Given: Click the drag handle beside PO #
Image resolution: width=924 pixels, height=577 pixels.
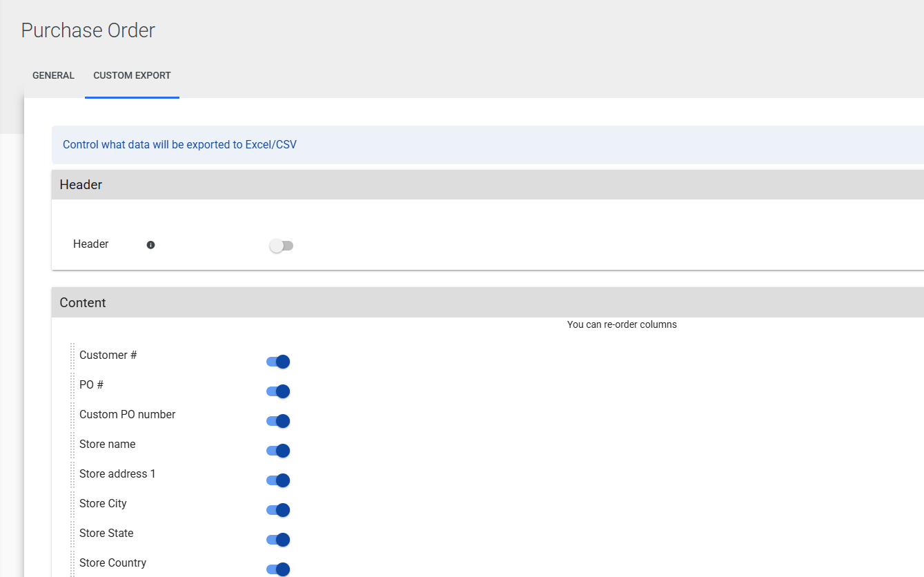Looking at the screenshot, I should click(72, 386).
